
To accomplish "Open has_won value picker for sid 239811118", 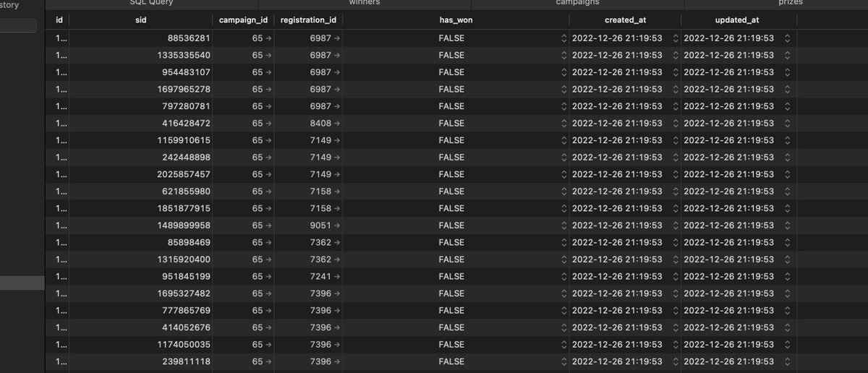I will point(564,361).
